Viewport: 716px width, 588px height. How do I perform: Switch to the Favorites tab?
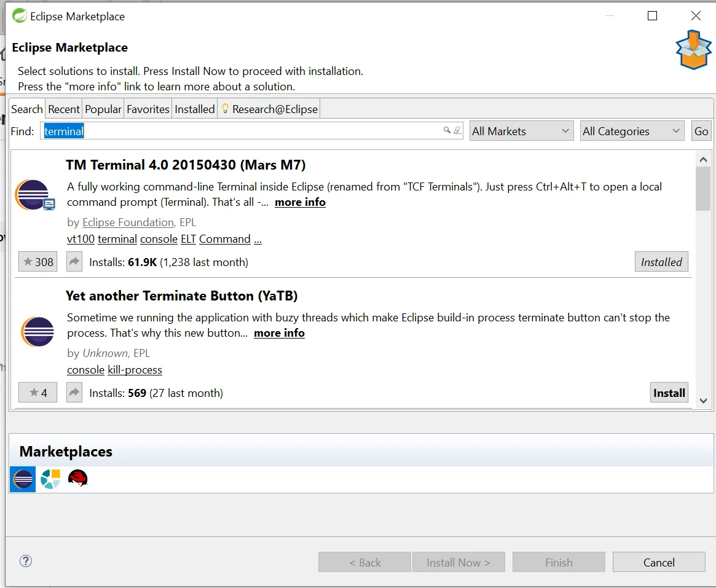coord(148,109)
